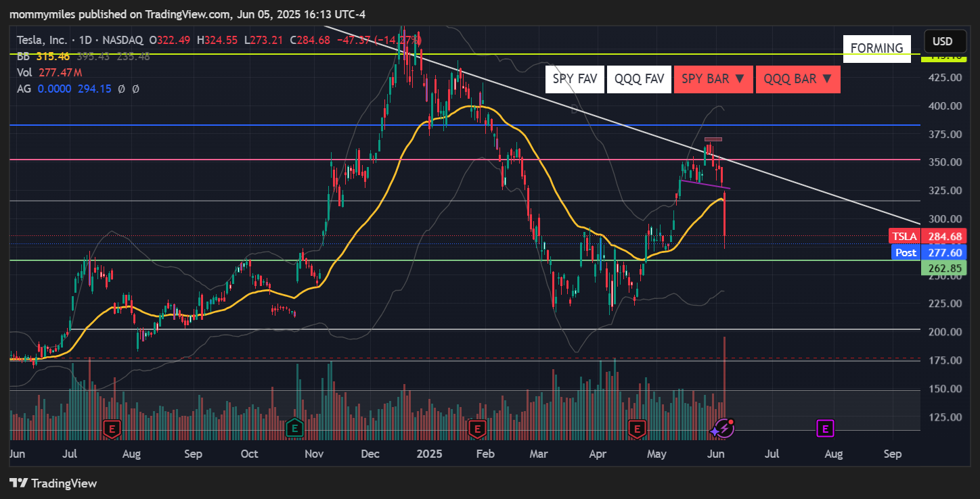This screenshot has width=980, height=499.
Task: Click the Sep label at right of time axis
Action: (x=893, y=454)
